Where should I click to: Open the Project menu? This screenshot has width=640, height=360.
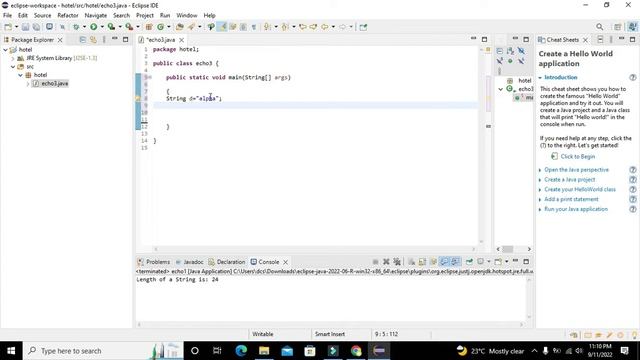(145, 15)
